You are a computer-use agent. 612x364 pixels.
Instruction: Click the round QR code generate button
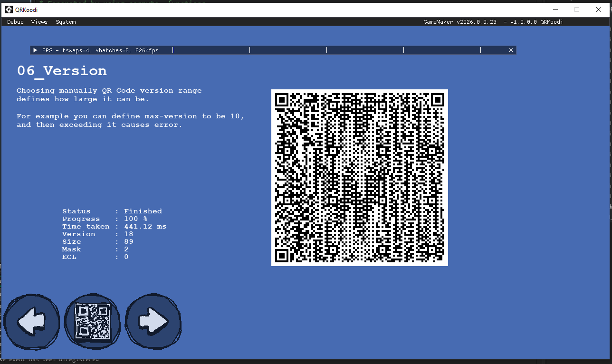point(92,322)
